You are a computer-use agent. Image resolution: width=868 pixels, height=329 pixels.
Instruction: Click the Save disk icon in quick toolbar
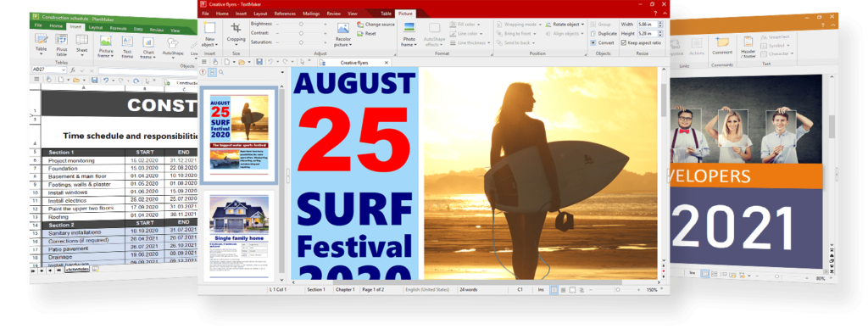[259, 62]
